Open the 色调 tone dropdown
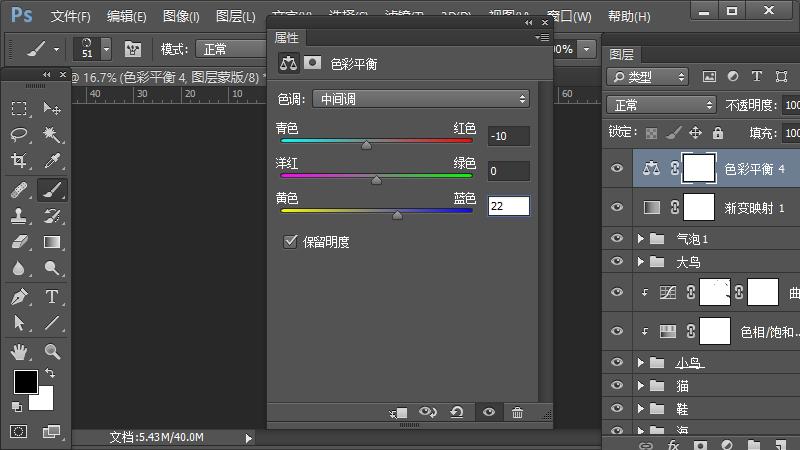The image size is (800, 450). pos(421,99)
